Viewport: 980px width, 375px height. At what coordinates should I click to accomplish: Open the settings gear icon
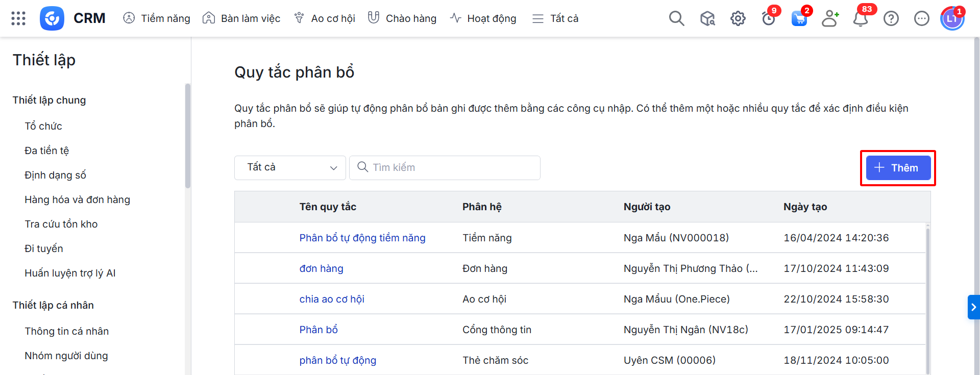click(x=738, y=19)
